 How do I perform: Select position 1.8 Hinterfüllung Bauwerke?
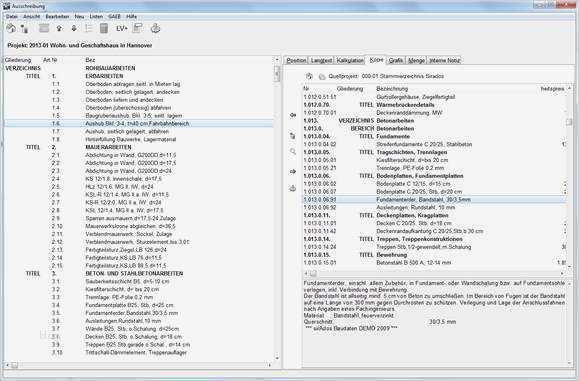[138, 139]
